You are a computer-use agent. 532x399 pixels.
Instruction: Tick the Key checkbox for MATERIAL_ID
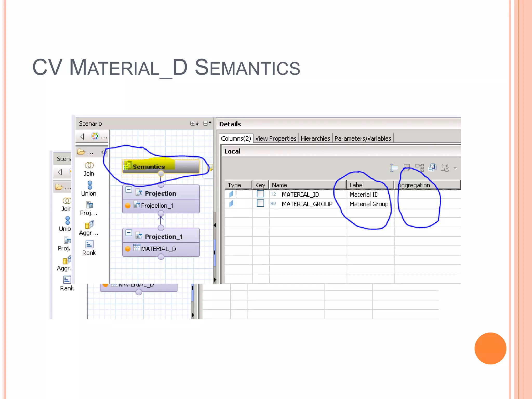[260, 194]
